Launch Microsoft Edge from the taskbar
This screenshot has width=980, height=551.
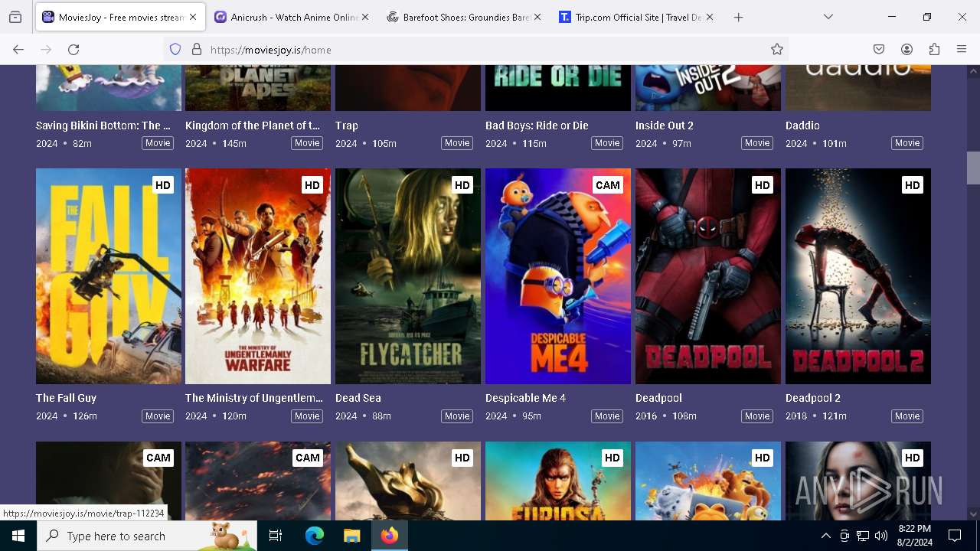pos(315,536)
